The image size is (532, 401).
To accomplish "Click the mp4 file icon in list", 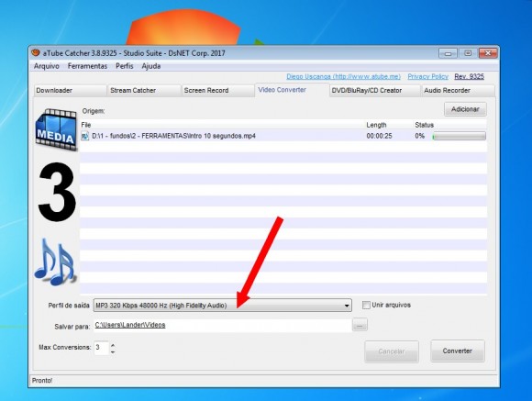I will click(84, 136).
